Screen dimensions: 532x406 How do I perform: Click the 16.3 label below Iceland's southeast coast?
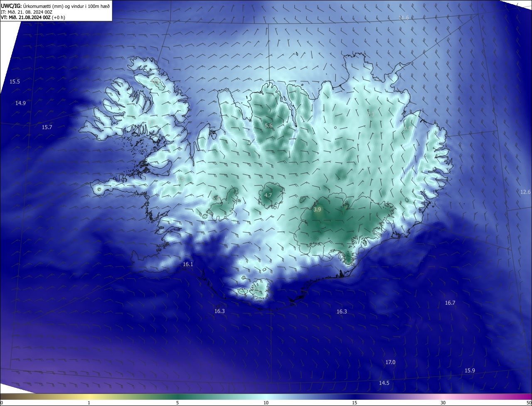click(x=342, y=312)
